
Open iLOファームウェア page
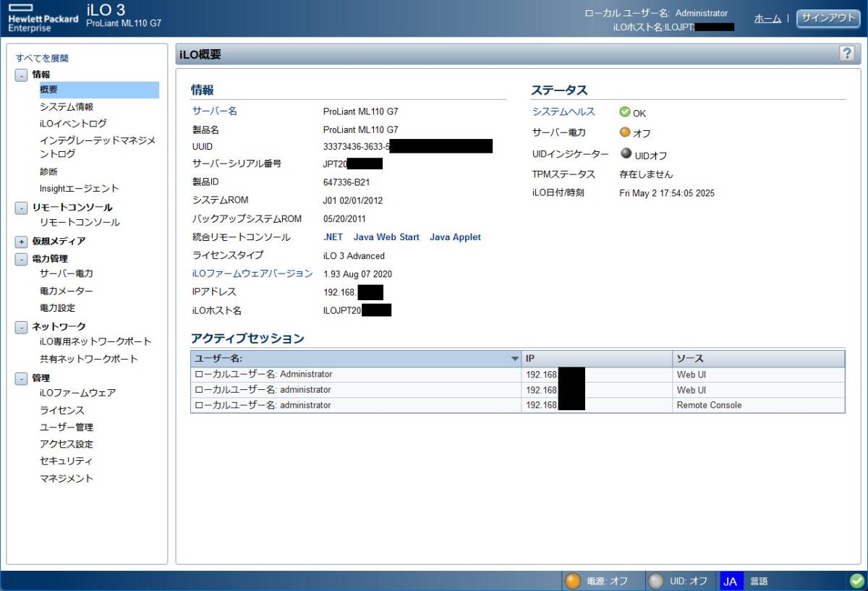(x=77, y=393)
